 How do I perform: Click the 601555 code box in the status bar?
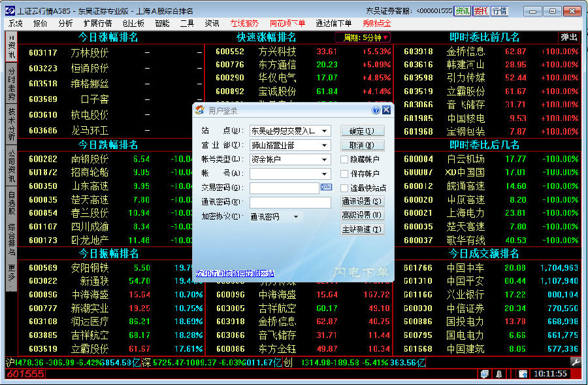click(25, 374)
